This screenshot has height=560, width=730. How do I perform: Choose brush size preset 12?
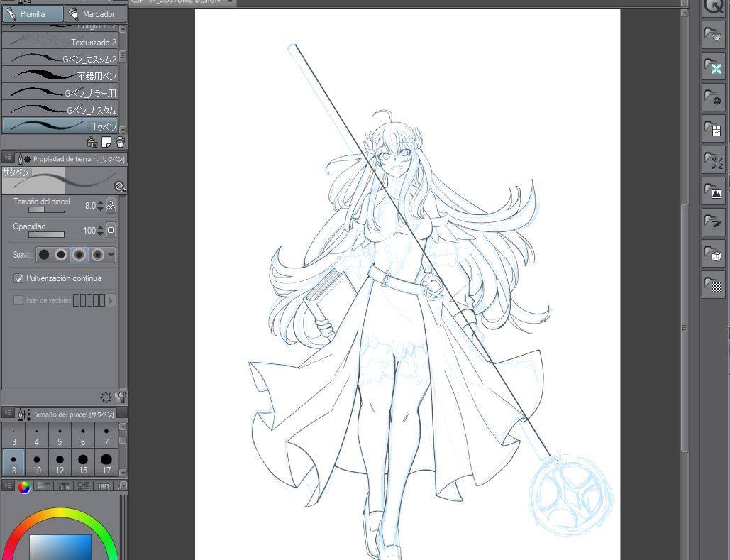(60, 463)
